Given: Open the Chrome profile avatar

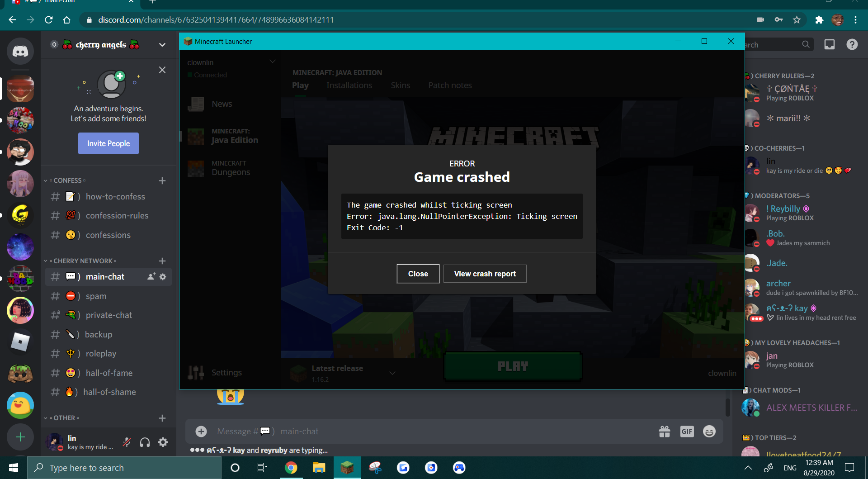Looking at the screenshot, I should click(x=837, y=20).
